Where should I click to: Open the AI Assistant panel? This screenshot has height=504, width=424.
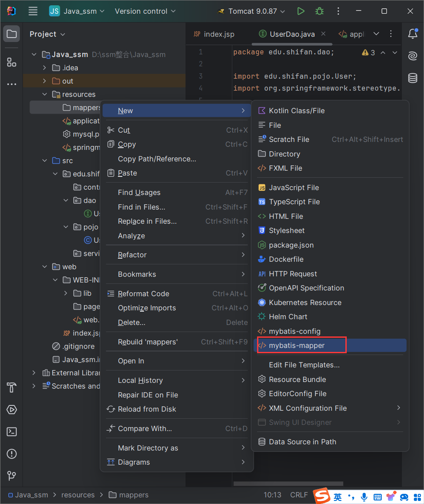point(413,56)
